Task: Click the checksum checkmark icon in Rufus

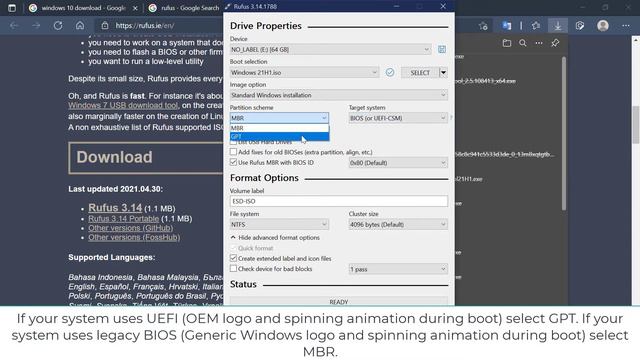Action: click(x=390, y=72)
